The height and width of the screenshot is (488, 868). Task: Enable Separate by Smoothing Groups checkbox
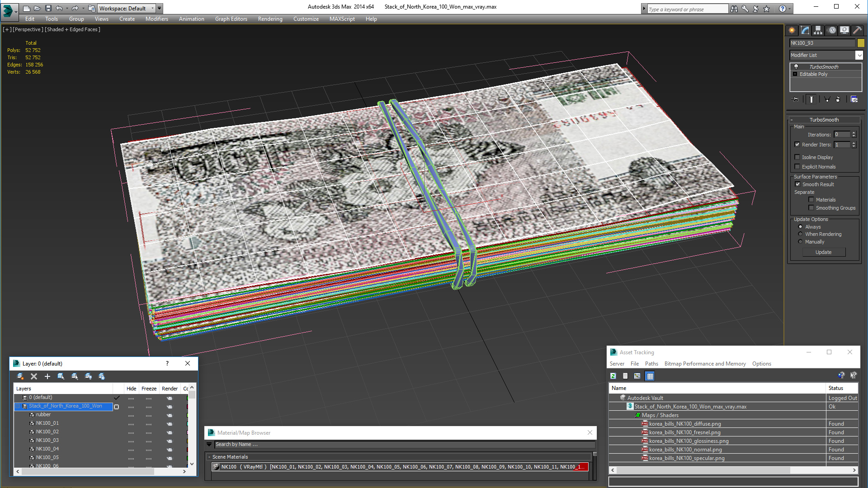tap(811, 208)
